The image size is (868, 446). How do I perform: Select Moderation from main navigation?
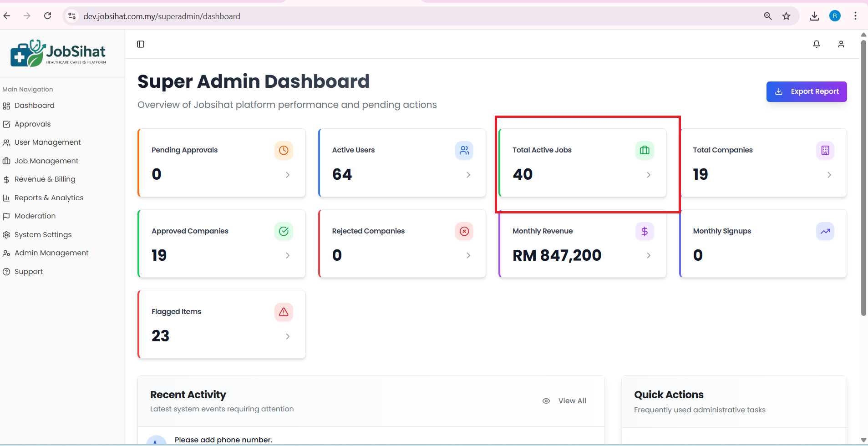click(x=35, y=216)
